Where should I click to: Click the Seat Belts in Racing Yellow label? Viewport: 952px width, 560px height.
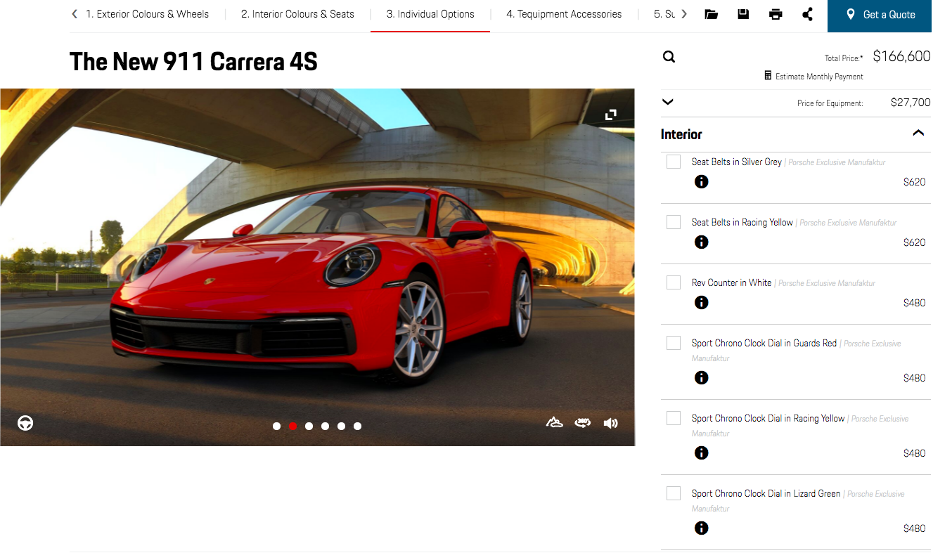(x=742, y=222)
